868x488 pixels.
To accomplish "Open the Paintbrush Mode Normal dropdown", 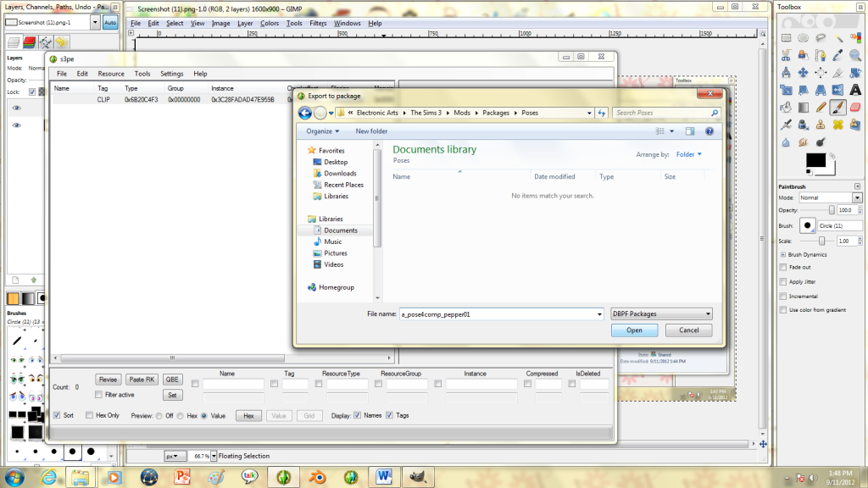I will 831,197.
